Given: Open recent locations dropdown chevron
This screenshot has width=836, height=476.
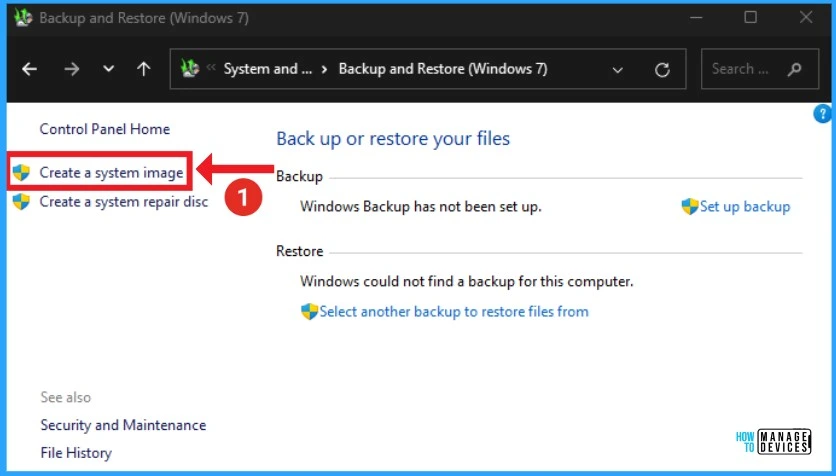Looking at the screenshot, I should coord(108,69).
